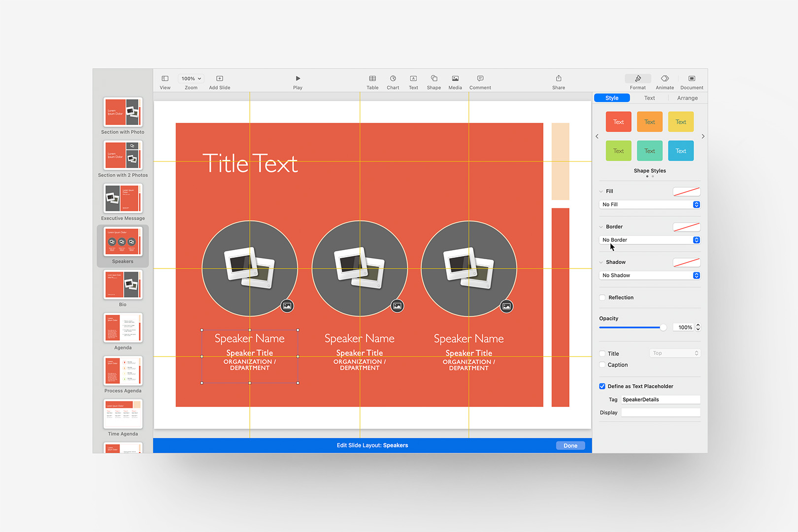Insert a Text box
798x532 pixels.
coord(413,81)
